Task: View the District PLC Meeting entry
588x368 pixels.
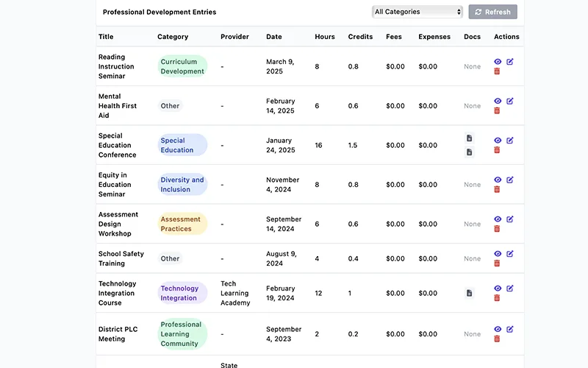Action: [x=498, y=329]
